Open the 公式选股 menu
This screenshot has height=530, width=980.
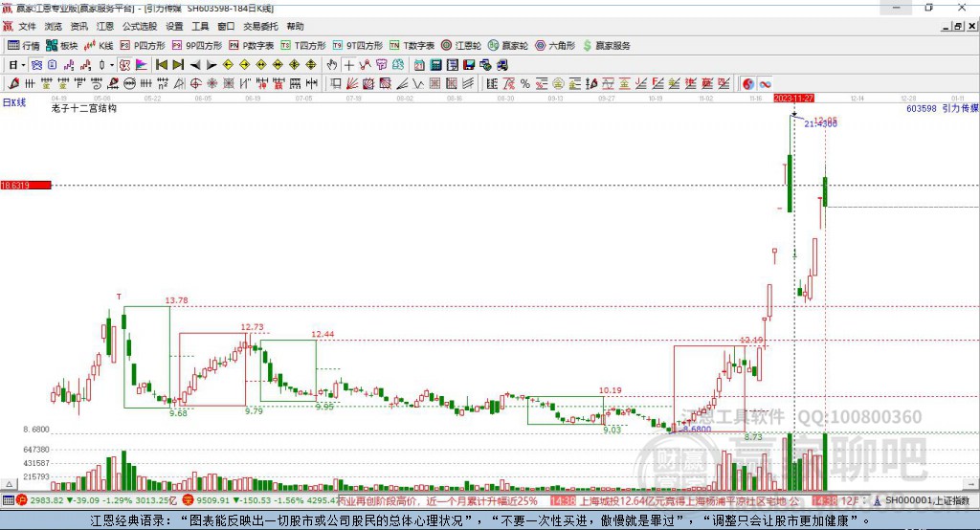click(140, 26)
